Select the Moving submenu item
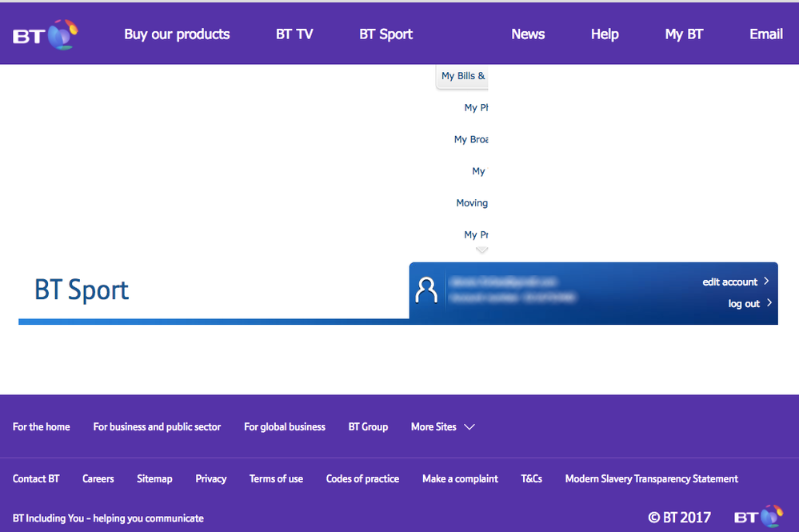The width and height of the screenshot is (799, 532). tap(472, 203)
